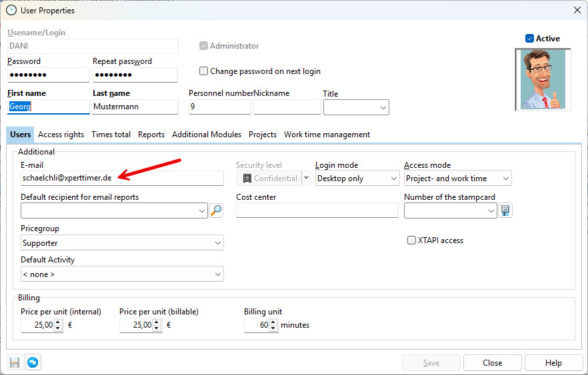The width and height of the screenshot is (588, 375).
Task: Open the Default Activity dropdown
Action: coord(122,274)
